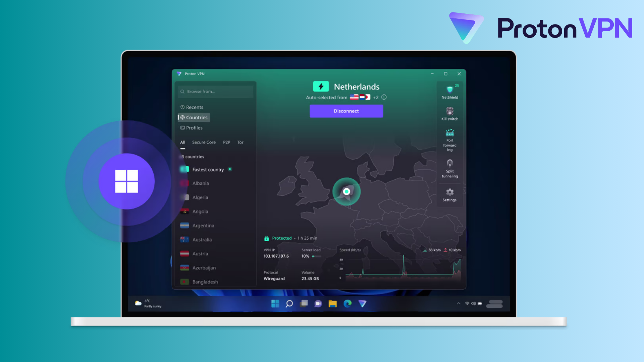
Task: Open Task View on the taskbar
Action: [x=304, y=304]
